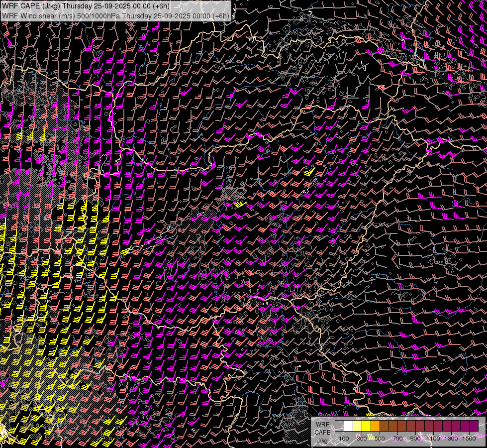Image resolution: width=487 pixels, height=448 pixels.
Task: Click the WRF text in the legend box
Action: [323, 424]
